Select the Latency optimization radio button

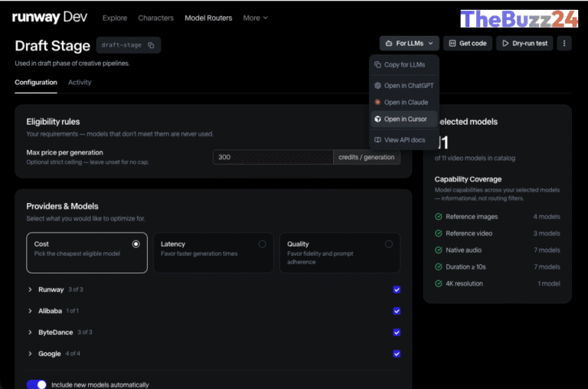click(x=262, y=244)
